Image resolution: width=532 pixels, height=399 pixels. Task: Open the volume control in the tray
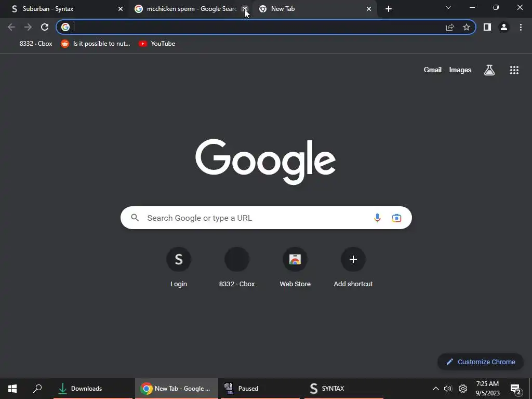coord(448,389)
